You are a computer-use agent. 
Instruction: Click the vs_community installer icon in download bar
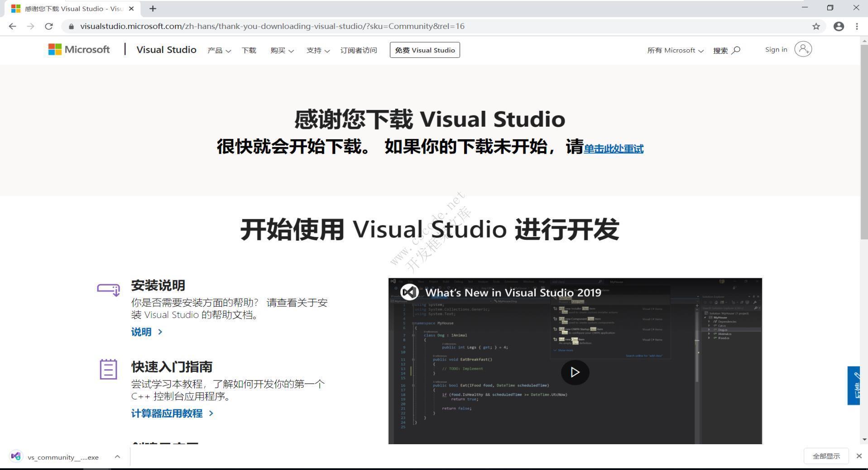(x=16, y=456)
